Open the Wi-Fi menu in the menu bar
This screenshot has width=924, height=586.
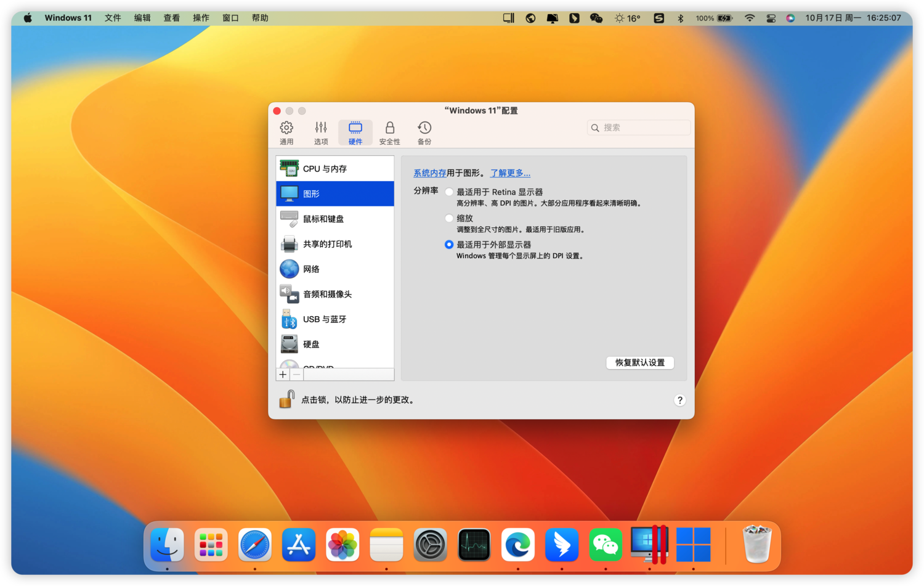point(750,18)
